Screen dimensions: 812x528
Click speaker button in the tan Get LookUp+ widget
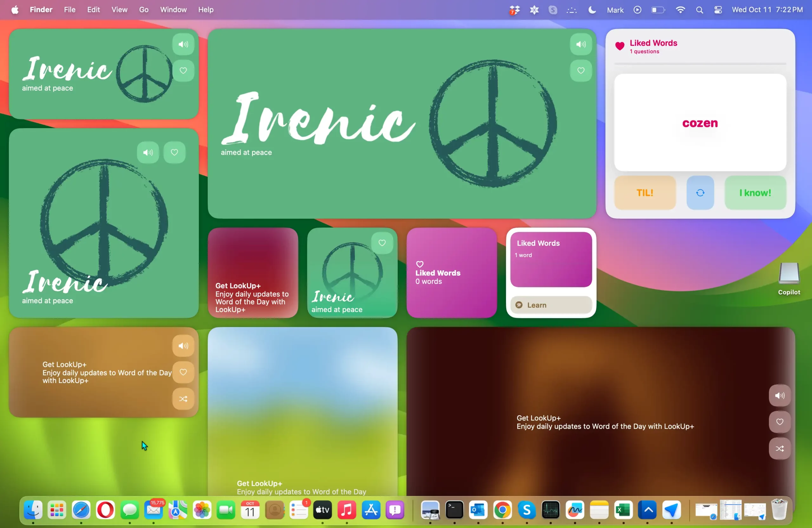coord(183,346)
